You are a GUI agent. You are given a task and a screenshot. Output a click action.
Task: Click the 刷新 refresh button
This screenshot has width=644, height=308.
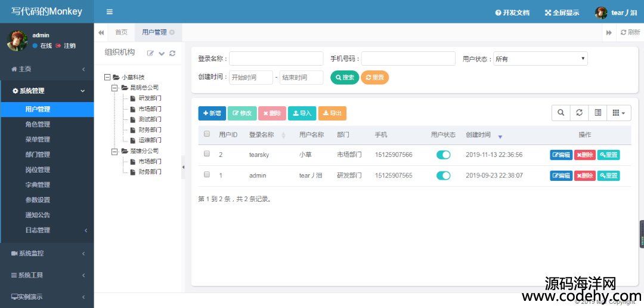coord(630,32)
